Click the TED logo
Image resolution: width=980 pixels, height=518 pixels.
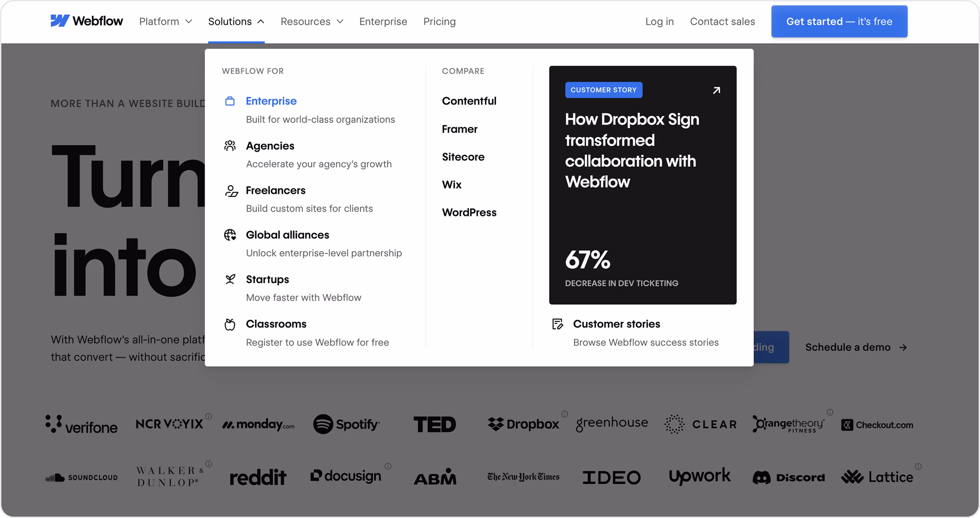[x=435, y=424]
